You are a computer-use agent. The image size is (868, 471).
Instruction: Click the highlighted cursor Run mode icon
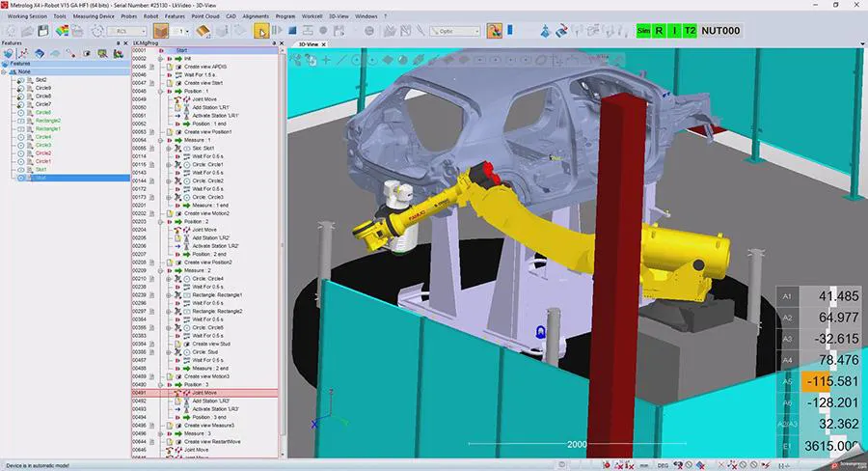261,30
